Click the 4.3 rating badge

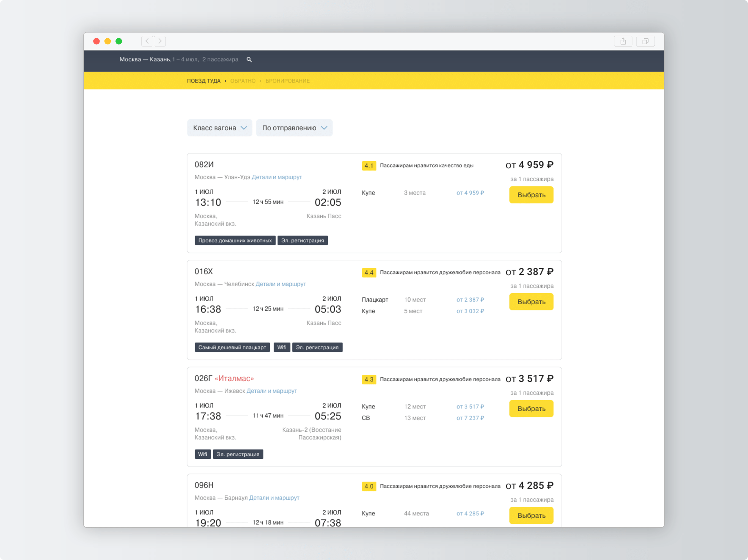pos(369,379)
